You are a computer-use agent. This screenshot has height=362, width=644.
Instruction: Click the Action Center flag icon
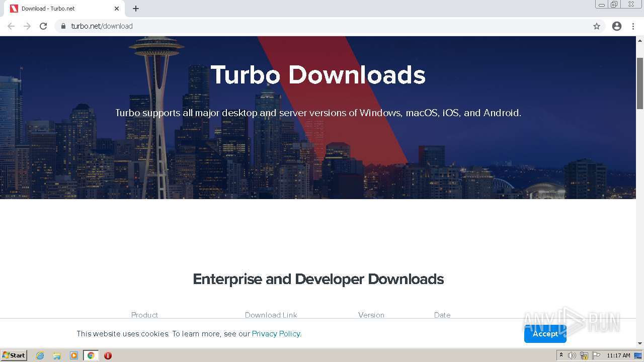(596, 355)
